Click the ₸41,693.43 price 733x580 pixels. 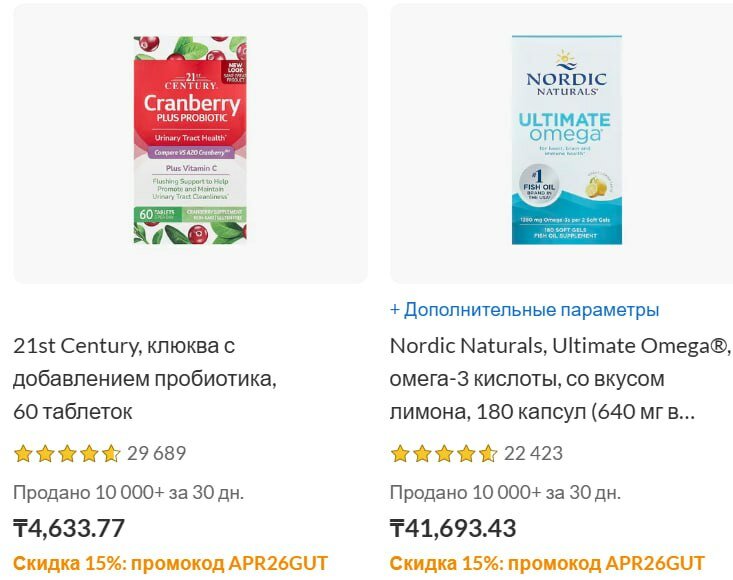[x=453, y=528]
